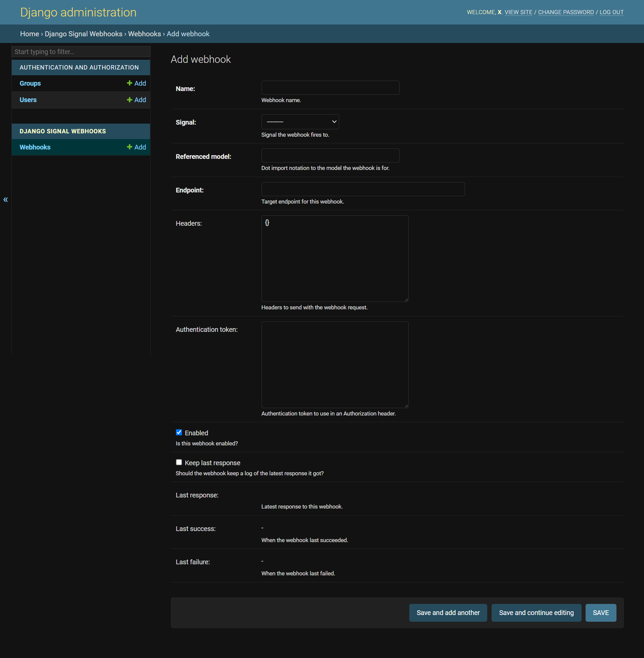The width and height of the screenshot is (644, 658).
Task: Click the Log Out link
Action: point(611,12)
